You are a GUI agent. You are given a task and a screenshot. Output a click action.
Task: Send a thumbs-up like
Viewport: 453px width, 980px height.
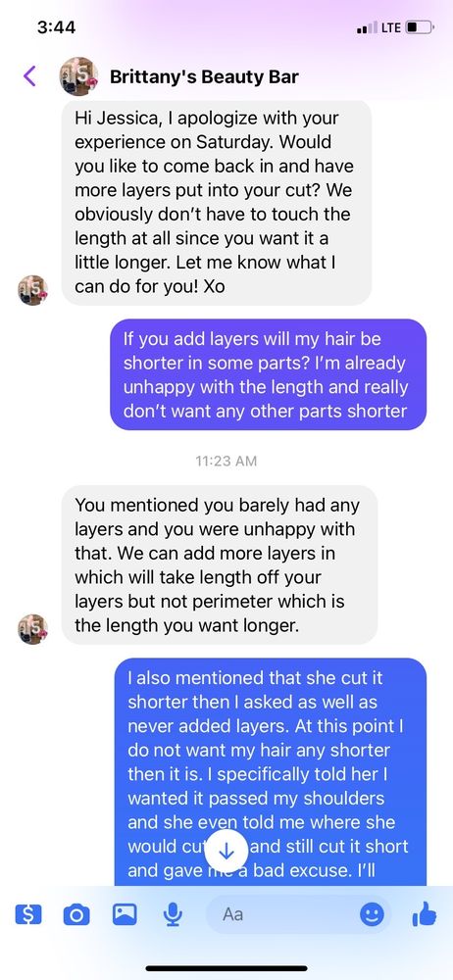pos(425,913)
